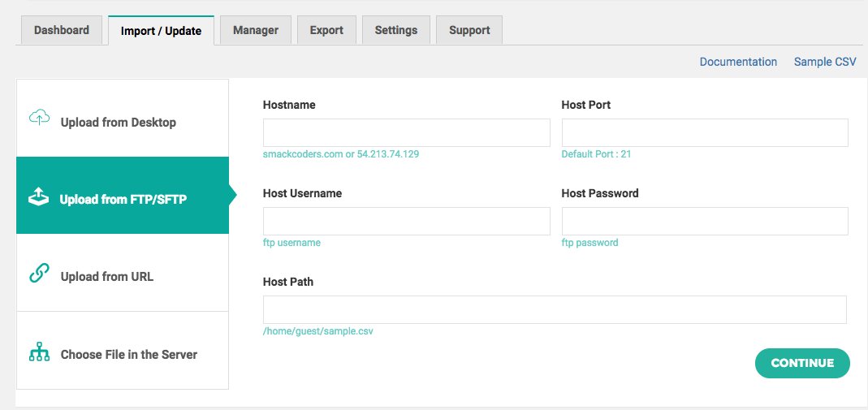The width and height of the screenshot is (868, 410).
Task: Click the Host Path field label
Action: 288,282
